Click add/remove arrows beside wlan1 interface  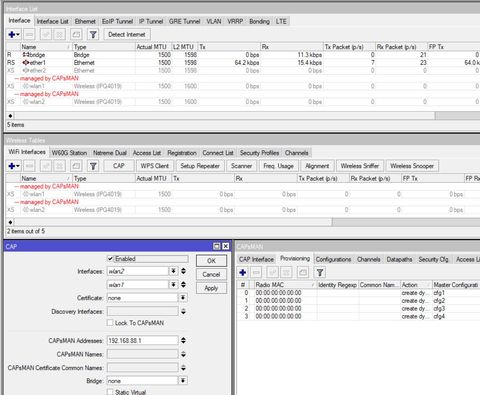point(183,285)
